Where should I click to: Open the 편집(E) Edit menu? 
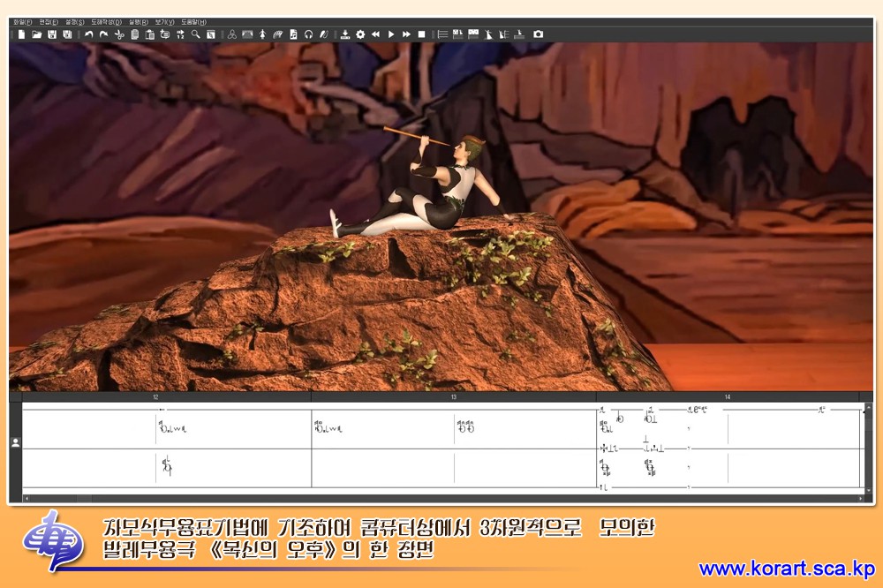click(x=49, y=22)
